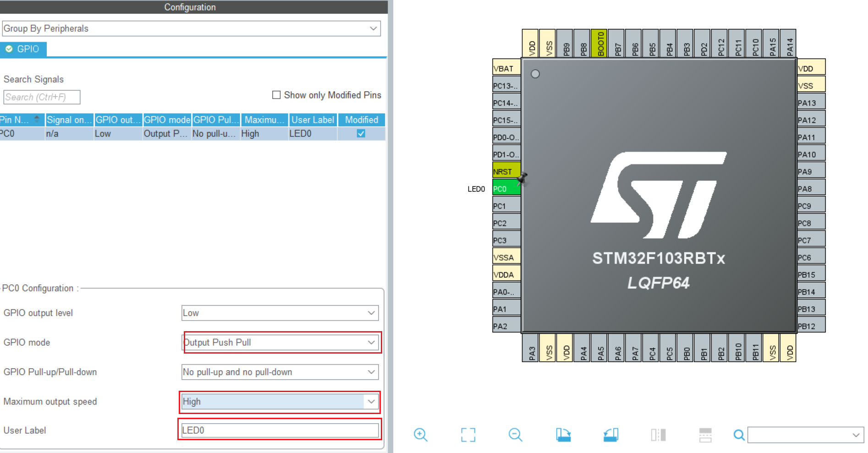Click High cell in PC0 row

pyautogui.click(x=264, y=134)
